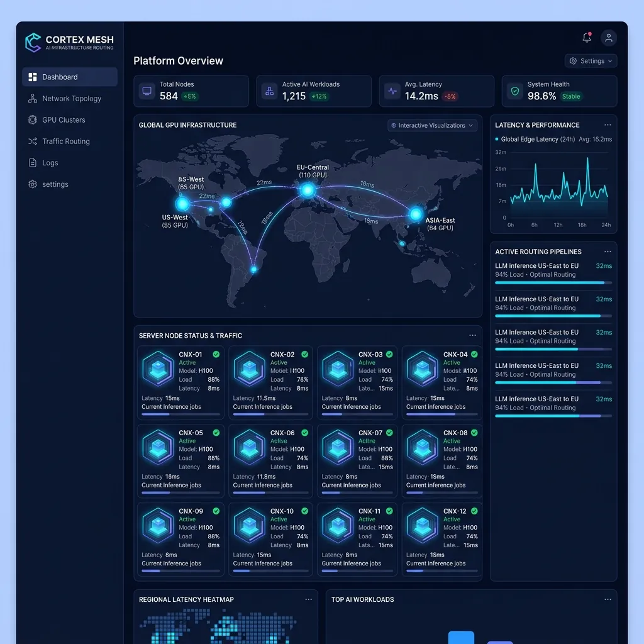Click the sidebar settings gear icon

click(x=33, y=184)
